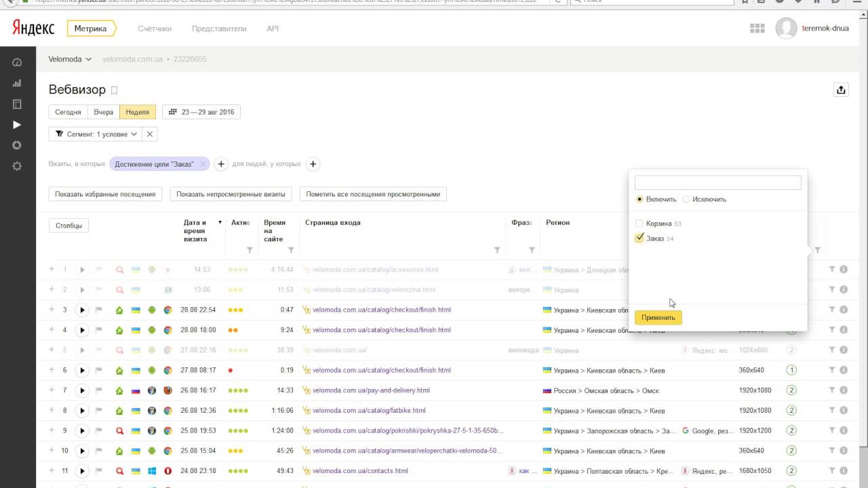The height and width of the screenshot is (488, 868).
Task: Select the Исключить radio option
Action: [686, 199]
